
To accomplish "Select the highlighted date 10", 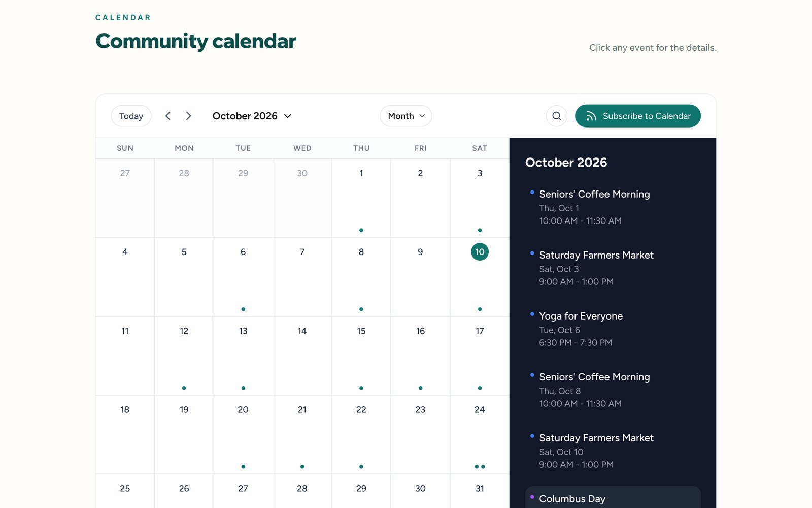I will click(480, 252).
